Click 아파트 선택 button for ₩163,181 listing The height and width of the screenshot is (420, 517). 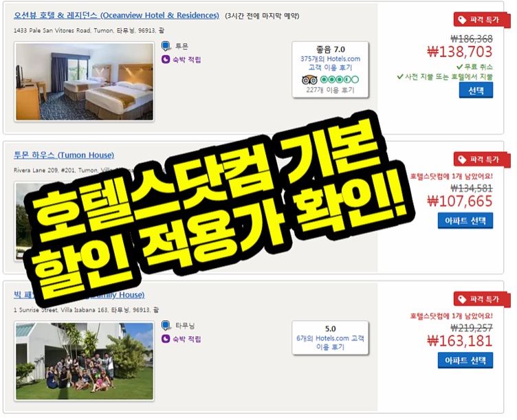click(465, 360)
